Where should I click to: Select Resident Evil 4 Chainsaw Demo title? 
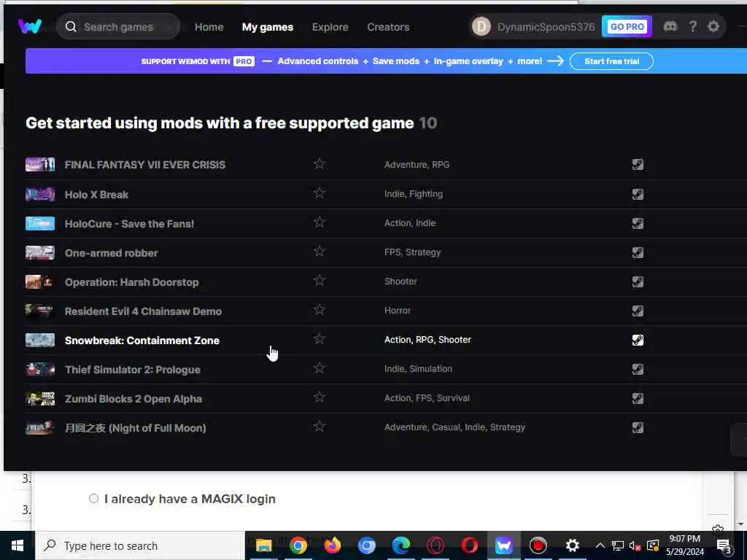point(143,311)
